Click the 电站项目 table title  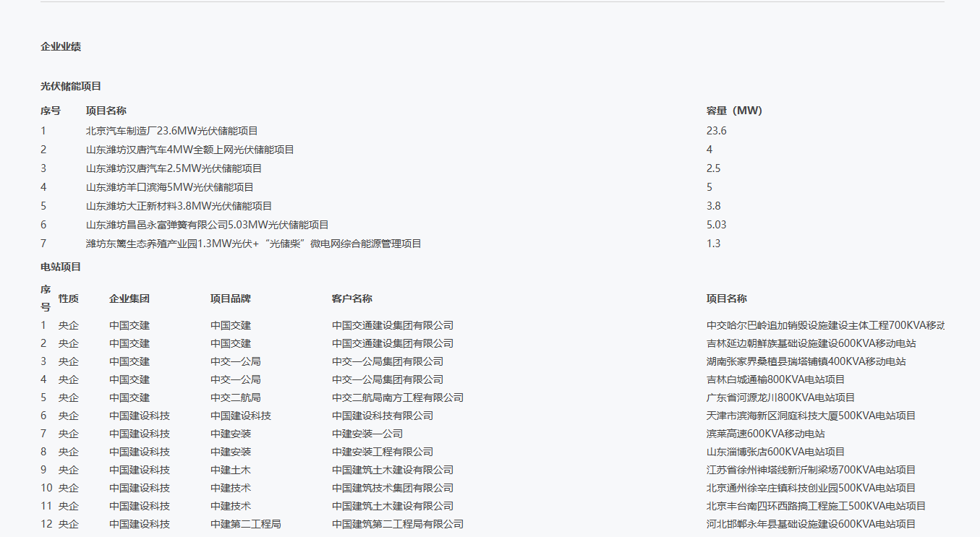61,267
